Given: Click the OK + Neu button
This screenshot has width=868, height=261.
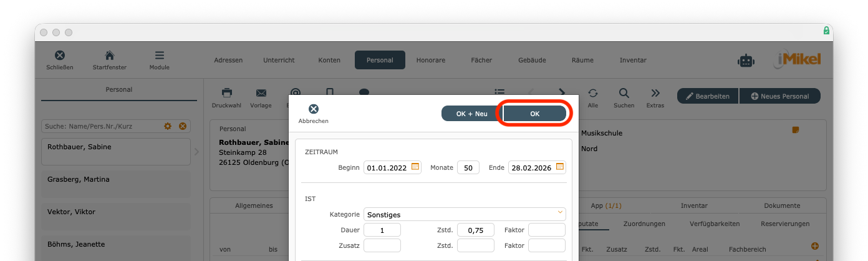Looking at the screenshot, I should pos(471,114).
